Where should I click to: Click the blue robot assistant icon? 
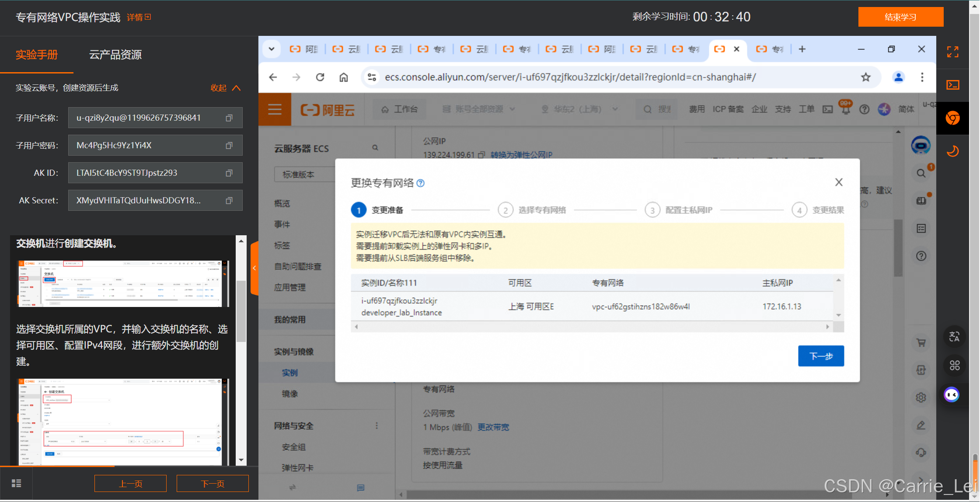click(x=921, y=146)
